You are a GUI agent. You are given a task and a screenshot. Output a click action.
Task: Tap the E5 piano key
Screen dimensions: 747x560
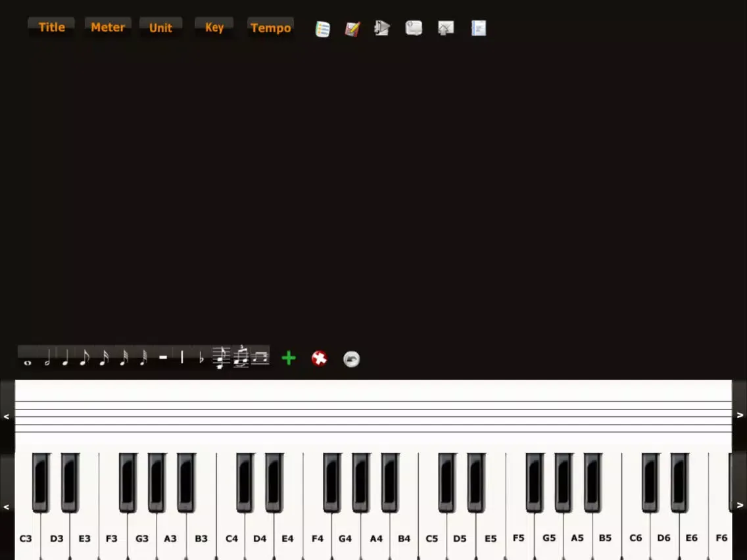(491, 538)
